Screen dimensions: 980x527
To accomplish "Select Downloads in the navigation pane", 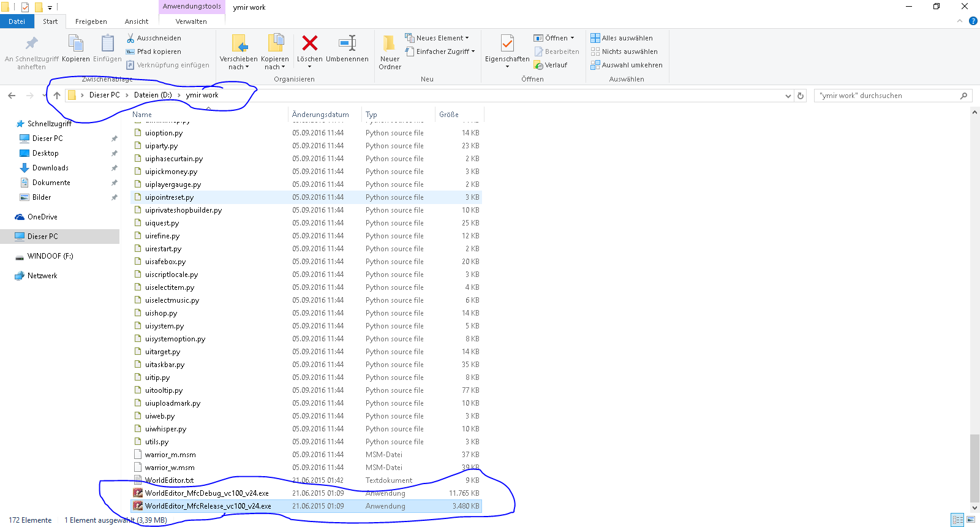I will (x=50, y=168).
